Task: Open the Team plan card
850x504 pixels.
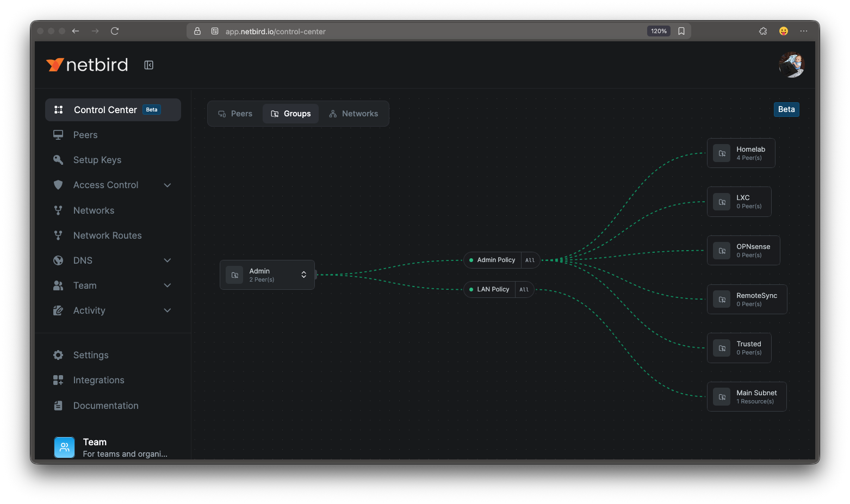Action: coord(113,447)
